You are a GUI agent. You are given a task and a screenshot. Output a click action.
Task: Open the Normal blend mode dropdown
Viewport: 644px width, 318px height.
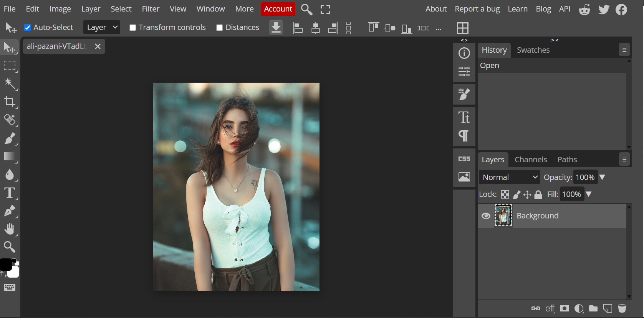509,177
